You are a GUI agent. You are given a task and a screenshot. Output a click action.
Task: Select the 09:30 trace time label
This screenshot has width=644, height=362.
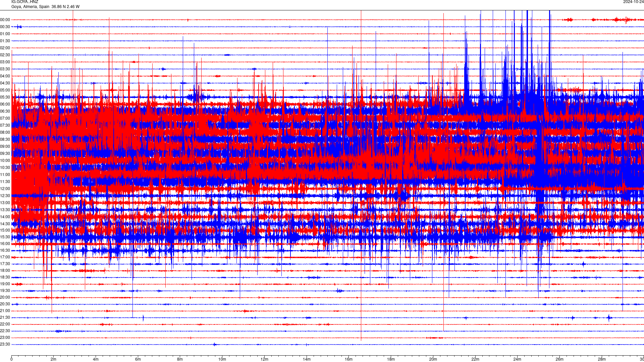[5, 154]
